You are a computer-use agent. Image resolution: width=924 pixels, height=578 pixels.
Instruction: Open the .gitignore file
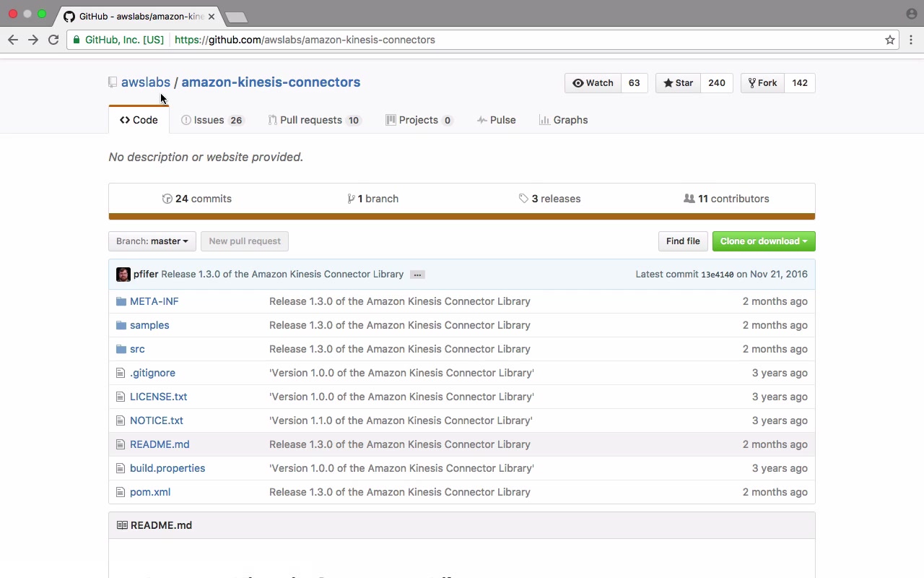tap(152, 373)
